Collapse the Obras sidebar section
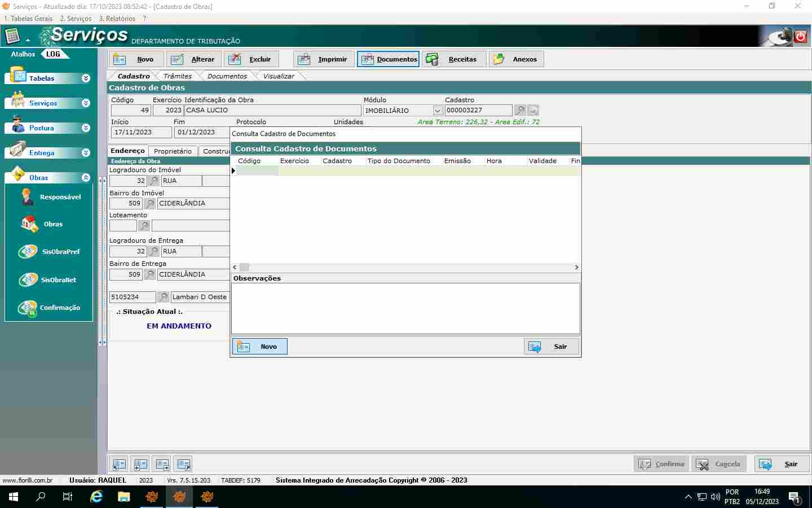812x508 pixels. [x=86, y=178]
